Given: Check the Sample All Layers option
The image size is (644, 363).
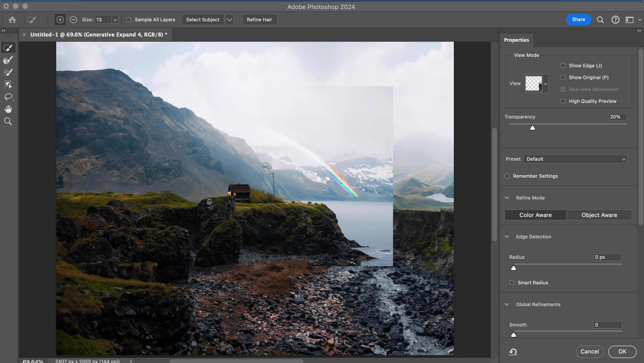Looking at the screenshot, I should tap(129, 20).
